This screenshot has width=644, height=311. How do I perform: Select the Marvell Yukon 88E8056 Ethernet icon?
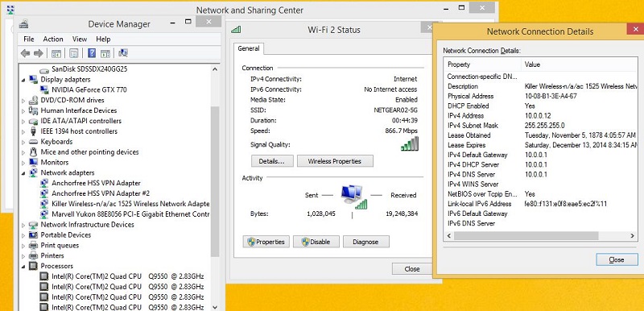(x=44, y=214)
